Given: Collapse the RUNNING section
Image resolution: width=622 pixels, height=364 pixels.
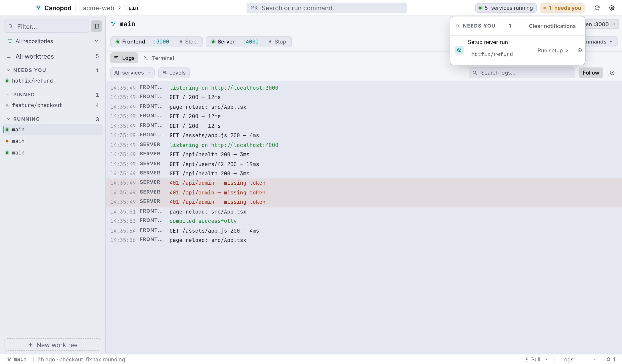Looking at the screenshot, I should tap(8, 119).
